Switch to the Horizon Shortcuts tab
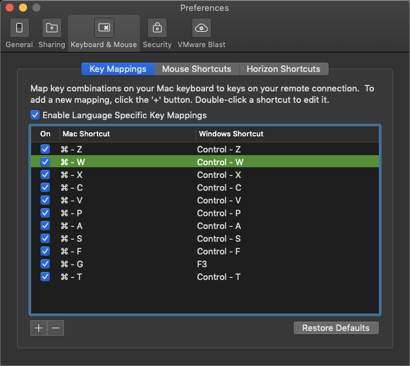 [283, 69]
